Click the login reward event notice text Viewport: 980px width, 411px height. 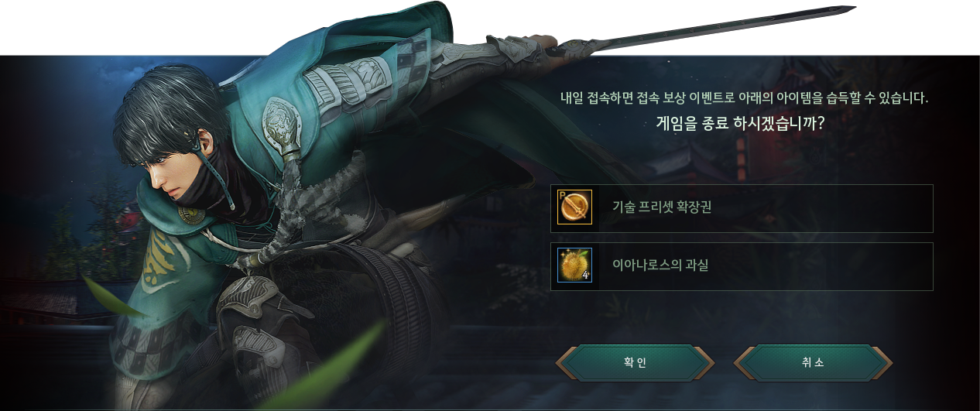coord(744,98)
